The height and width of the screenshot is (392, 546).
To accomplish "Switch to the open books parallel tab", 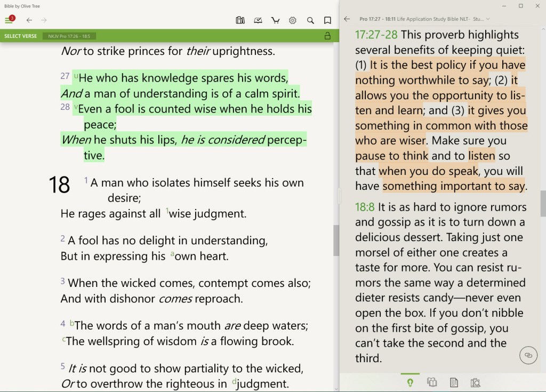I will pyautogui.click(x=432, y=382).
